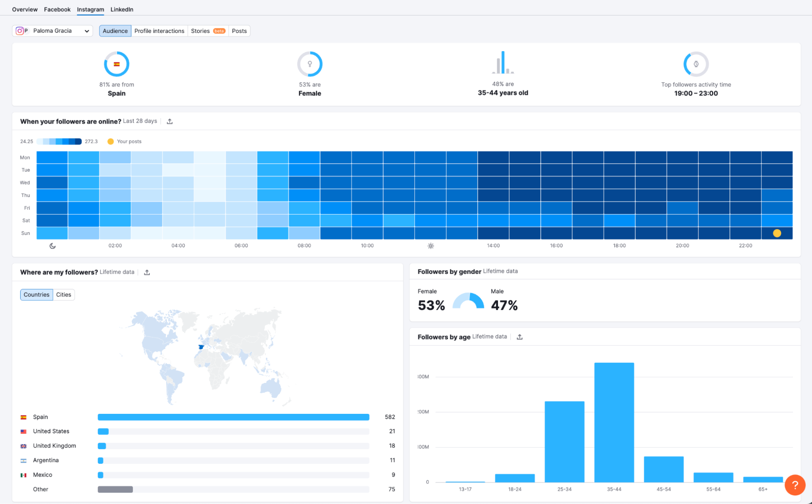The height and width of the screenshot is (504, 812).
Task: Export the Followers by age chart
Action: click(520, 337)
